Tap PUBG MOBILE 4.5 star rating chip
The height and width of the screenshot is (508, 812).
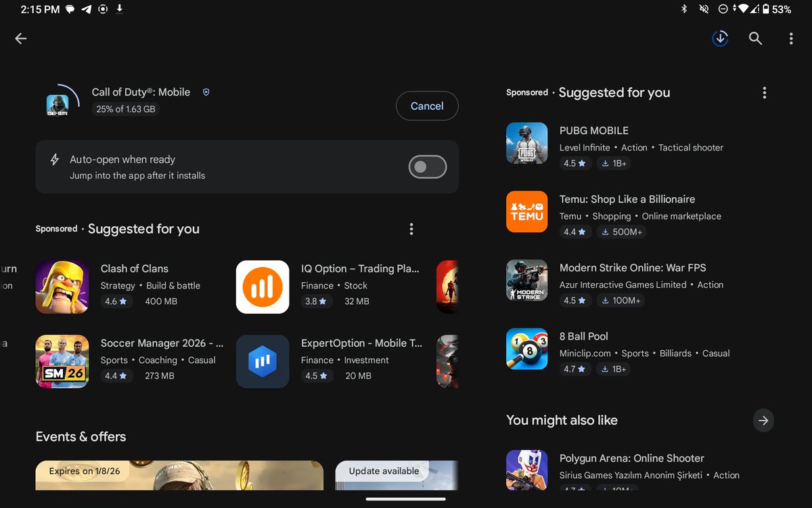pyautogui.click(x=576, y=163)
